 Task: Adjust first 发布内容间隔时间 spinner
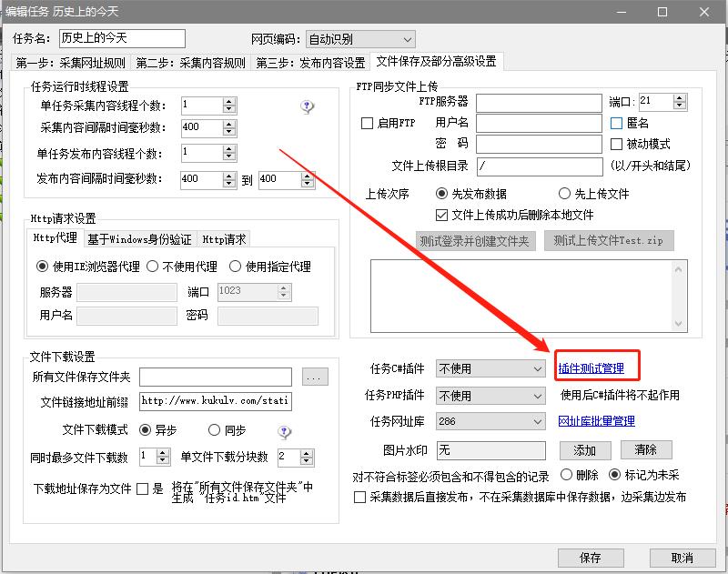(229, 180)
